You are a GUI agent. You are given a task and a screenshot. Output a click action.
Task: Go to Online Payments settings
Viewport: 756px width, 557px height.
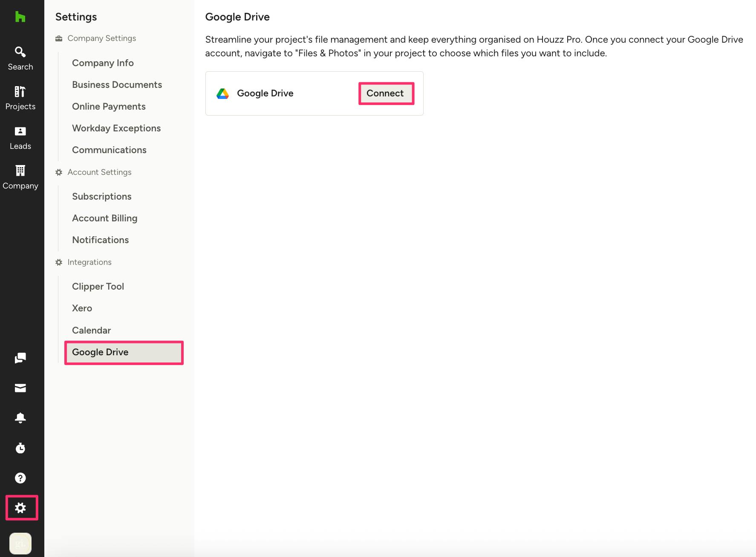[109, 107]
